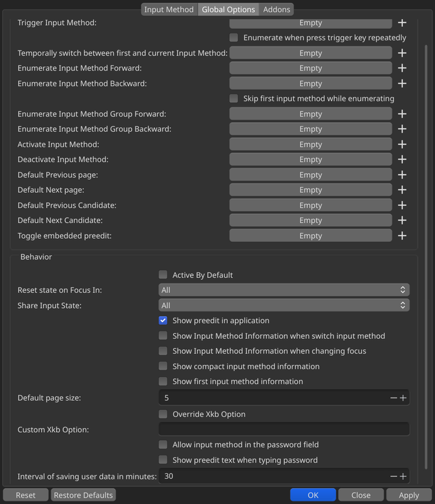Uncheck Show preedit in application
The width and height of the screenshot is (435, 504).
[163, 321]
